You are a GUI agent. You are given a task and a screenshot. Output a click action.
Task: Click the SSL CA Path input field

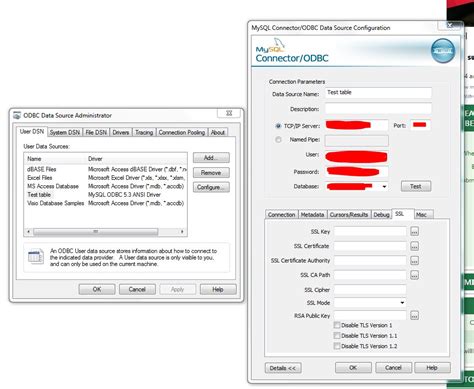(370, 275)
